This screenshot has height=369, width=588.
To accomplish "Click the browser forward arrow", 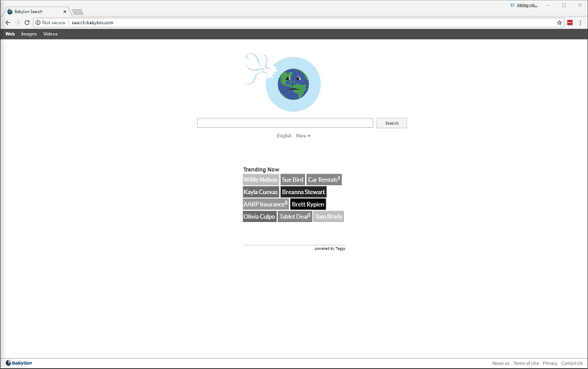I will click(x=17, y=23).
